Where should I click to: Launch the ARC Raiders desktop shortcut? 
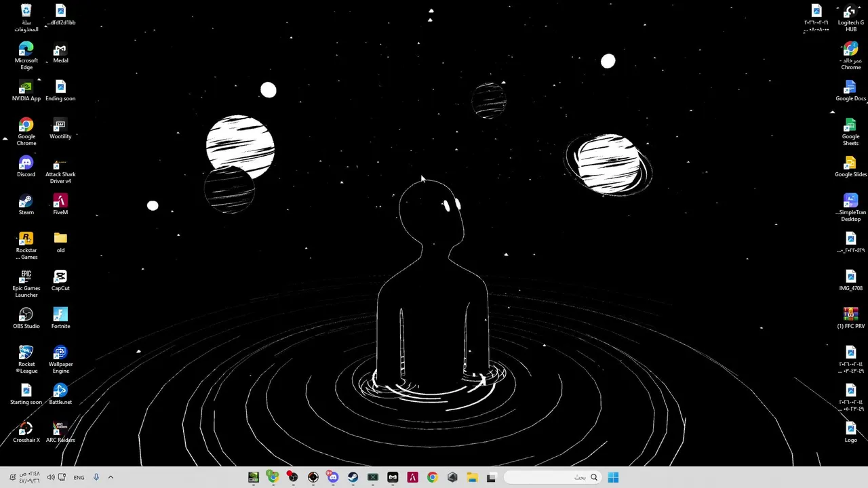60,432
